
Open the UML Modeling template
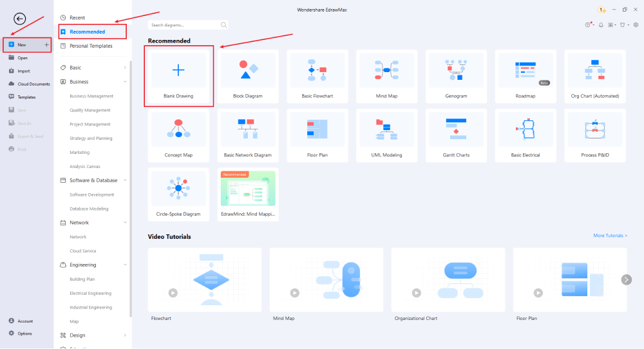pyautogui.click(x=387, y=135)
